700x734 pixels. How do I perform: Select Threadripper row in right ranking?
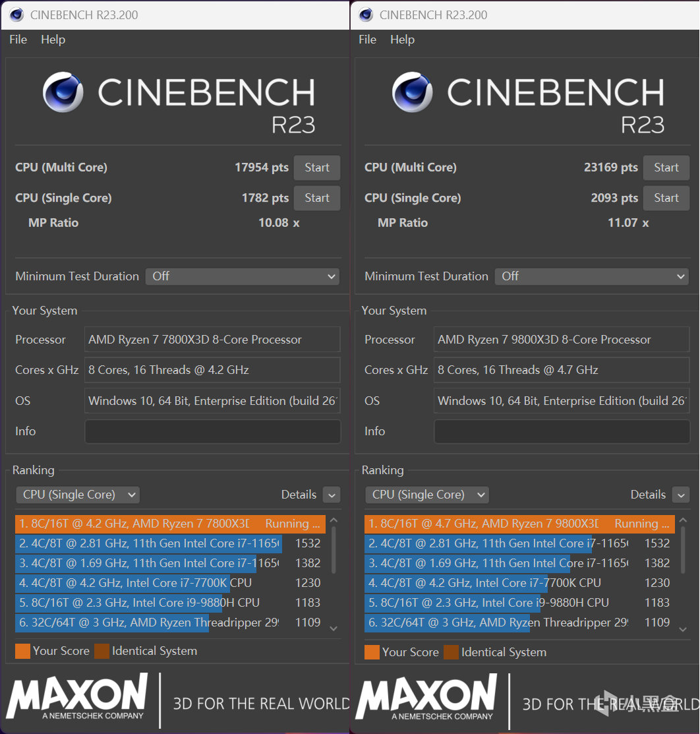coord(519,623)
